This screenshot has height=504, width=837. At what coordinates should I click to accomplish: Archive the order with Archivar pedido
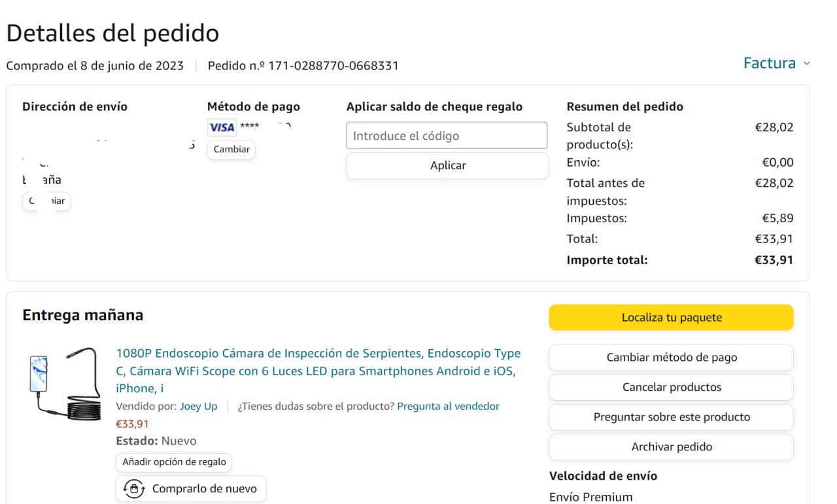671,447
